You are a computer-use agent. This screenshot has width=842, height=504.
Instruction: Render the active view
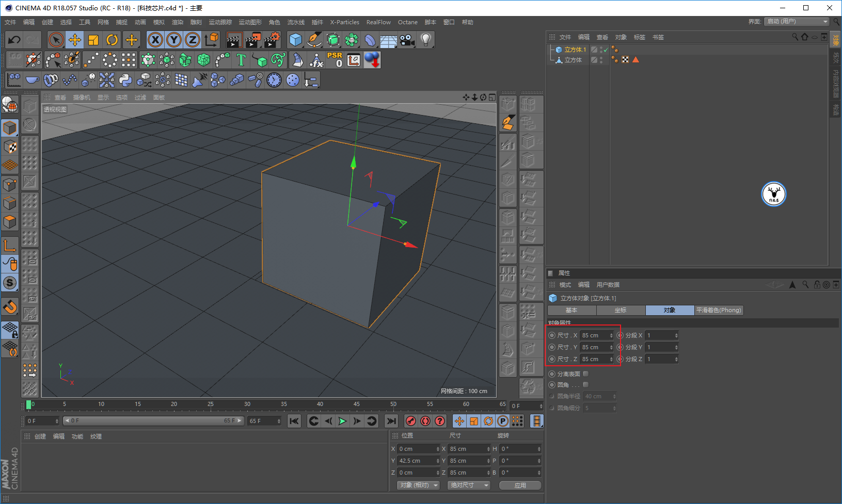tap(234, 40)
